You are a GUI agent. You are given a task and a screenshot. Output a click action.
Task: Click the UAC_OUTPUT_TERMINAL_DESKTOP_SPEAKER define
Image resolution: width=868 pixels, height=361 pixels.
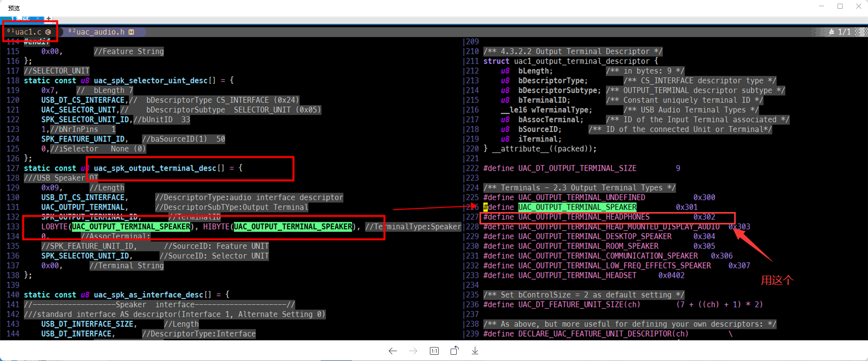(x=599, y=236)
